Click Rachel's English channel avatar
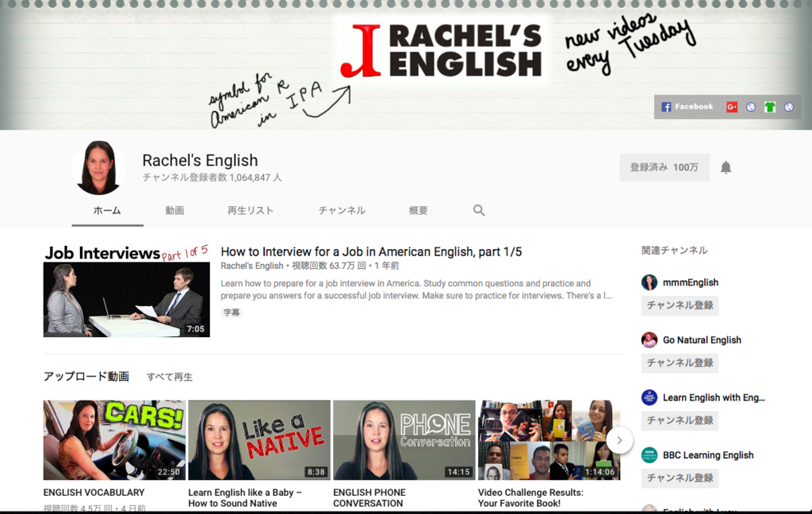The height and width of the screenshot is (514, 812). [x=98, y=167]
